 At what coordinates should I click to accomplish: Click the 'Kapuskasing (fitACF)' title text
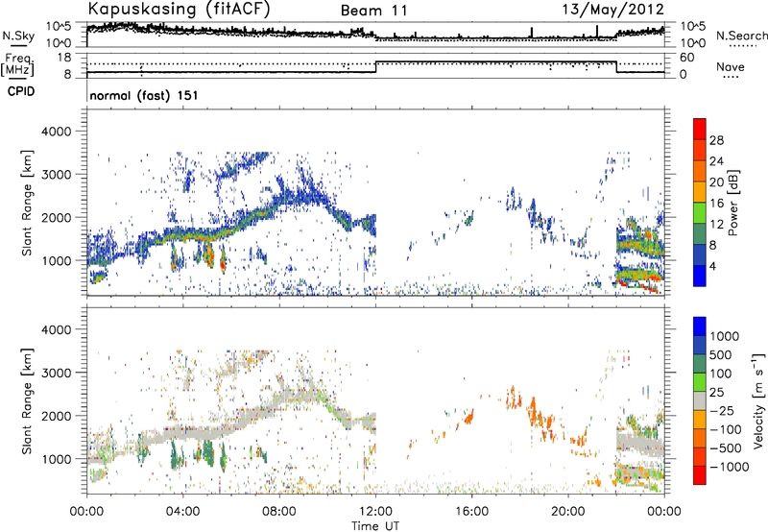click(x=179, y=9)
